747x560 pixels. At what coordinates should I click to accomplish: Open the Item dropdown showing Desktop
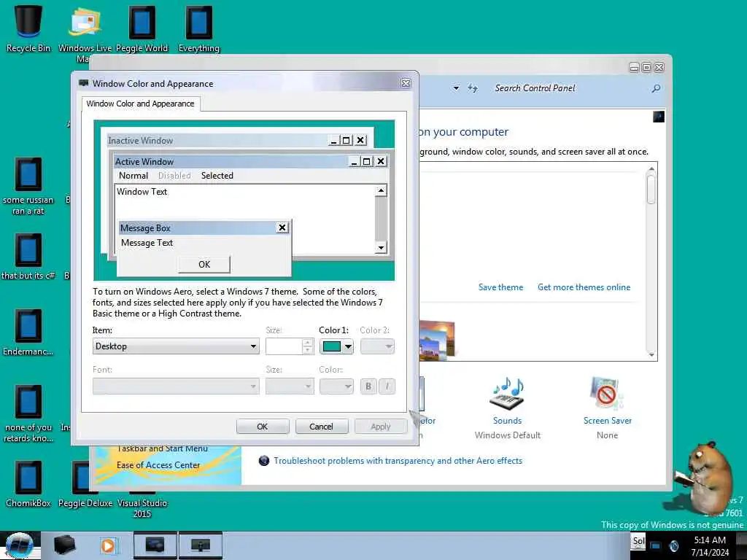176,346
